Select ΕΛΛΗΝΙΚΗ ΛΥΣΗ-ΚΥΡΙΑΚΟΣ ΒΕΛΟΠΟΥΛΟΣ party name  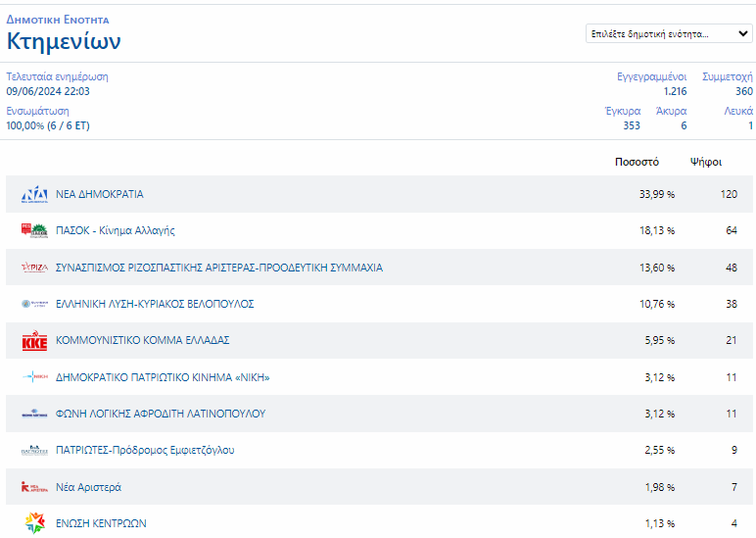pos(155,304)
